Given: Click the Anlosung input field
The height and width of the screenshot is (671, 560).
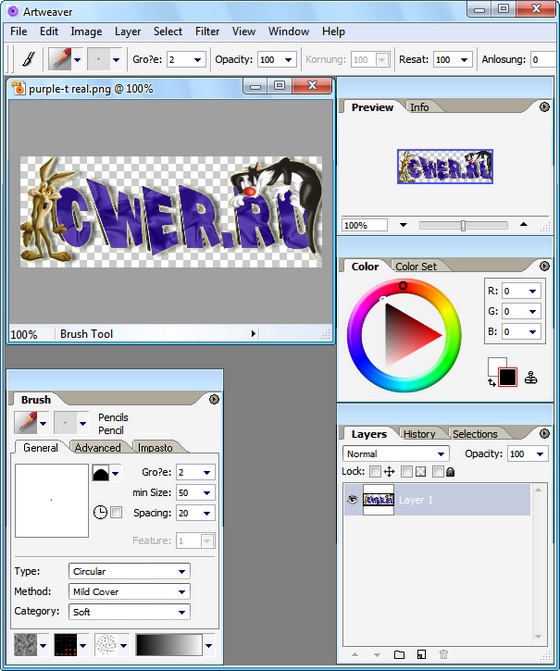Looking at the screenshot, I should click(x=544, y=59).
